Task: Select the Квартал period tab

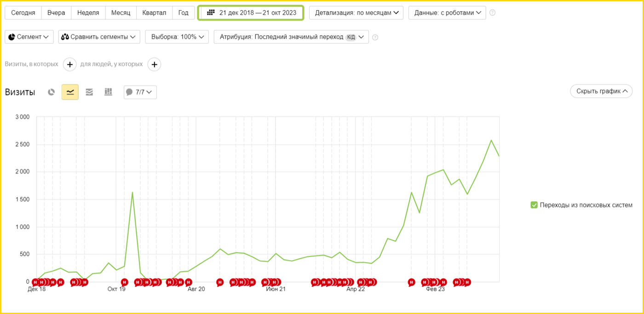Action: 155,13
